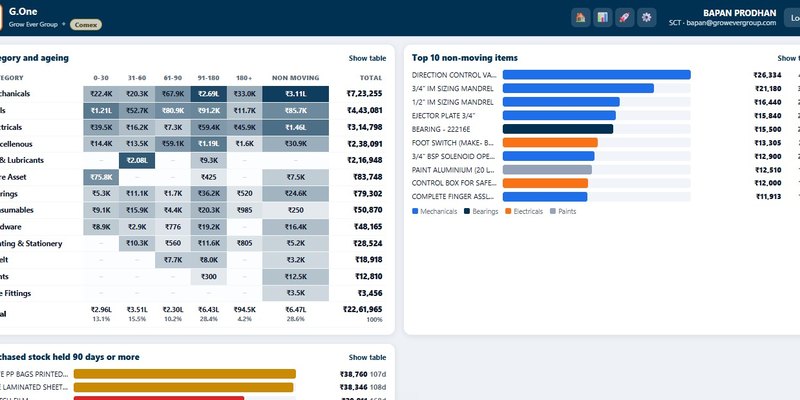Viewport: 800px width, 400px height.
Task: Select the ₹85.7K non-moving cell
Action: [x=296, y=110]
